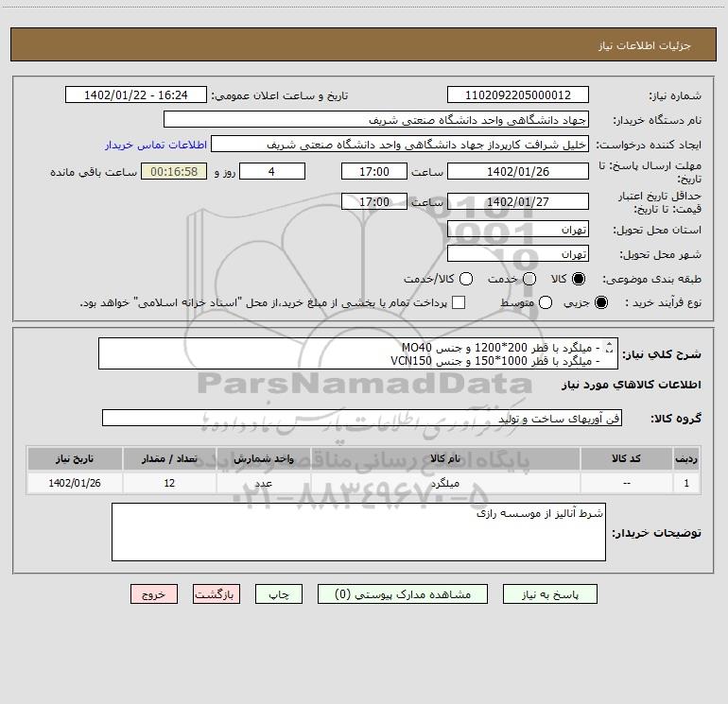Click the نام کالا column header
This screenshot has height=704, width=728.
pyautogui.click(x=445, y=458)
